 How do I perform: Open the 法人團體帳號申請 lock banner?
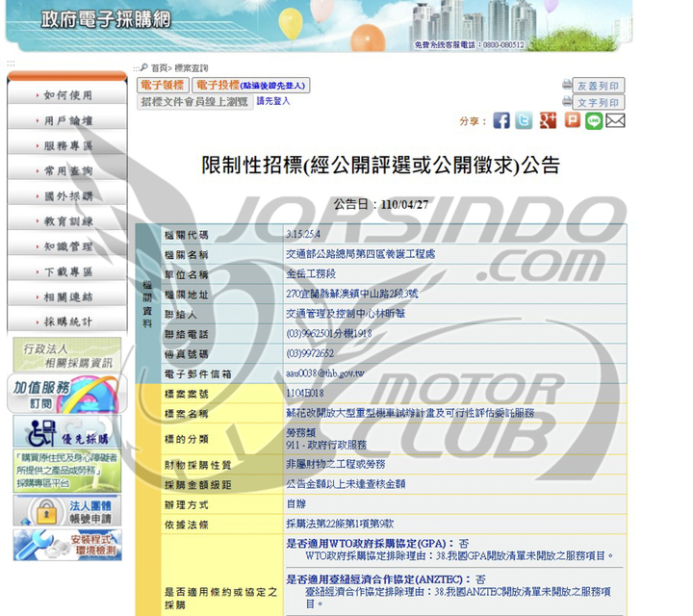pyautogui.click(x=67, y=509)
